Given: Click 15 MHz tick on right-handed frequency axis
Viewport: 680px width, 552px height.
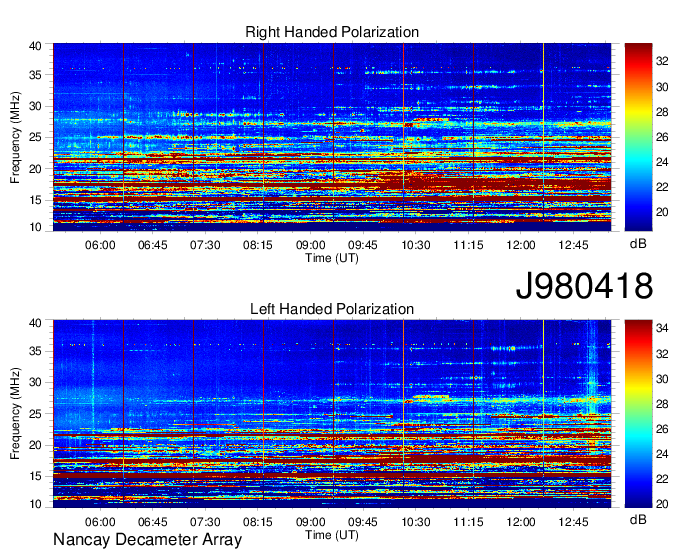Looking at the screenshot, I should pos(35,200).
